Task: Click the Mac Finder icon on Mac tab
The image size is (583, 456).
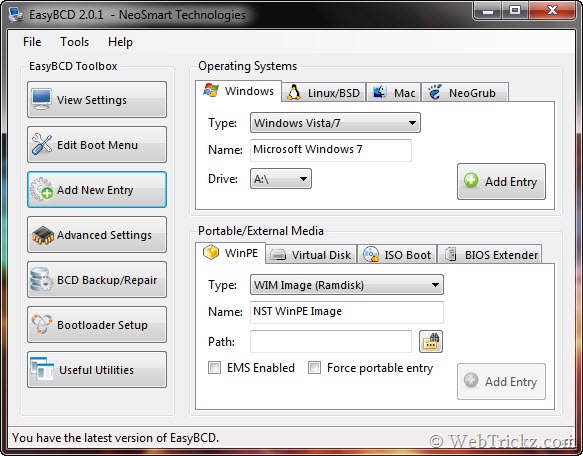Action: coord(379,92)
